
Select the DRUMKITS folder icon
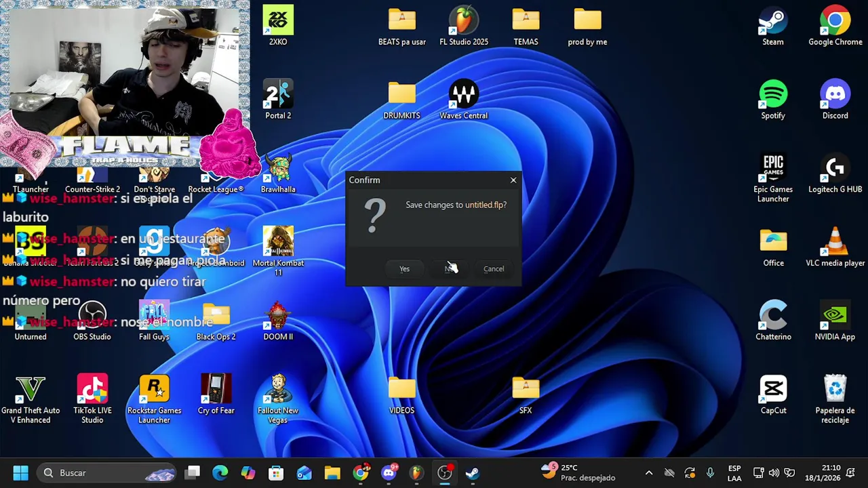[x=402, y=100]
